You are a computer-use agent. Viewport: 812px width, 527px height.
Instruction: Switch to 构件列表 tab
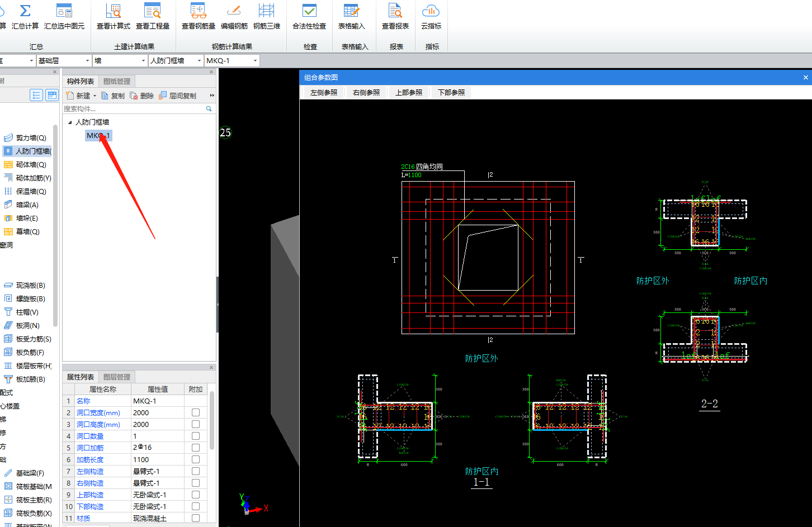pyautogui.click(x=81, y=82)
